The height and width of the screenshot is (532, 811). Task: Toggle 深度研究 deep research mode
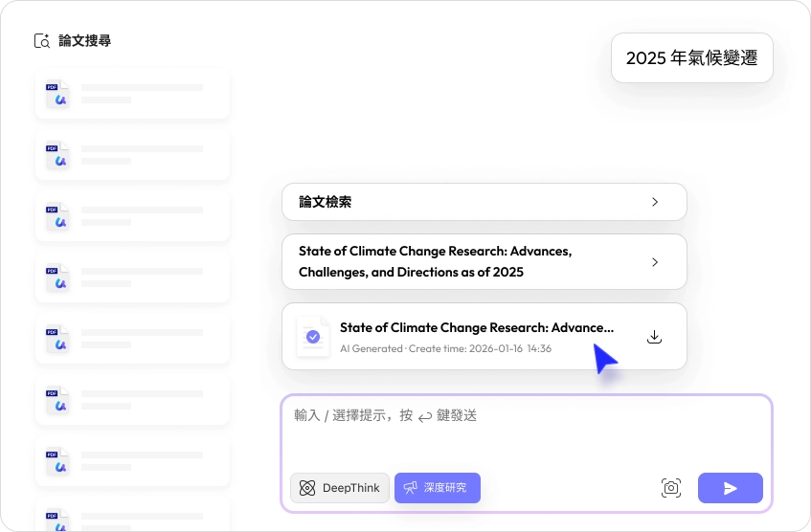(438, 488)
